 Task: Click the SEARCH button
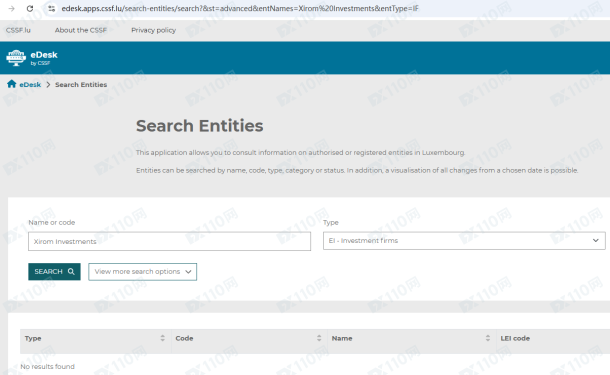pos(54,272)
